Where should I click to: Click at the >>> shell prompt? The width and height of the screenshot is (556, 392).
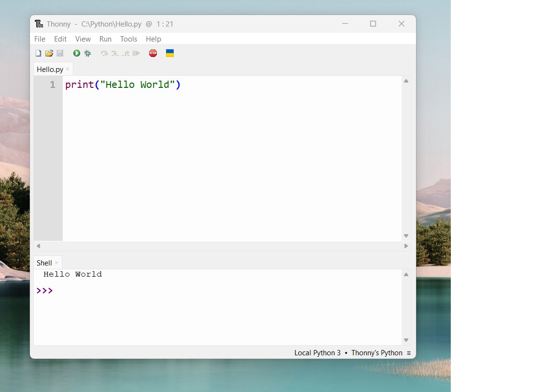coord(45,291)
